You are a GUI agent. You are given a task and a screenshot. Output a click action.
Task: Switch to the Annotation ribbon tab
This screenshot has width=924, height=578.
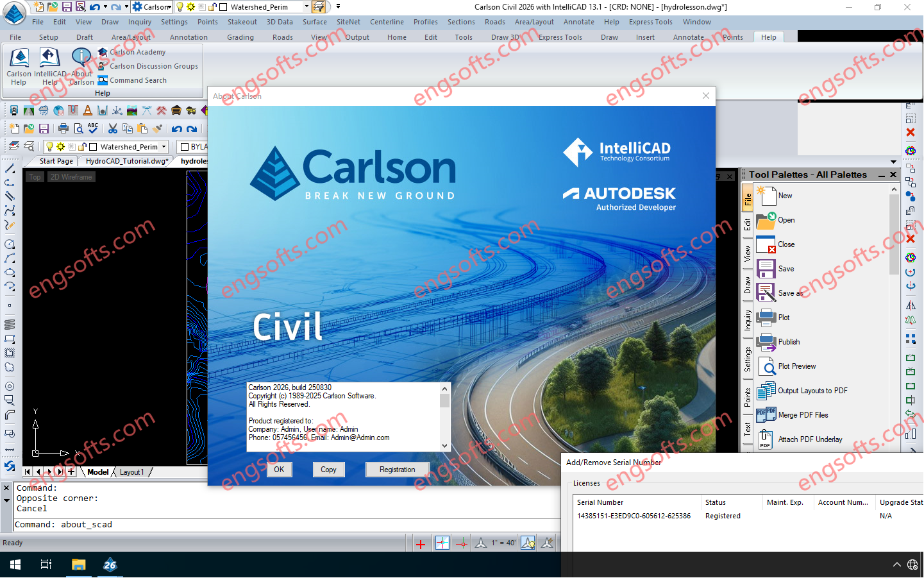[x=189, y=37]
